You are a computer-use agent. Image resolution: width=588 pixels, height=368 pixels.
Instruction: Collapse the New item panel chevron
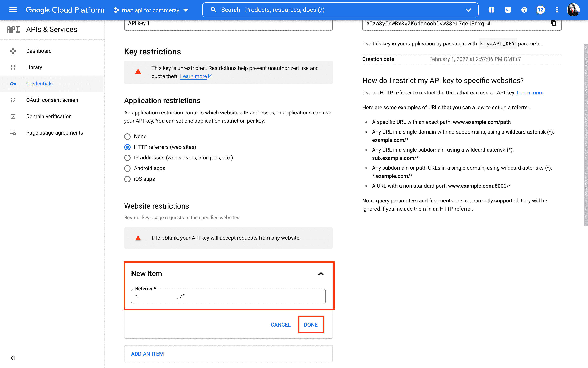321,274
